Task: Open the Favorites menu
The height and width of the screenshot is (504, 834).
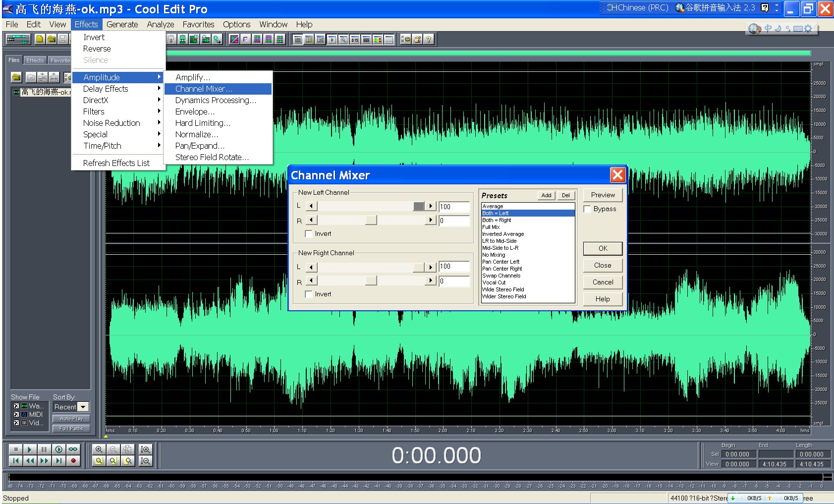Action: click(x=198, y=24)
